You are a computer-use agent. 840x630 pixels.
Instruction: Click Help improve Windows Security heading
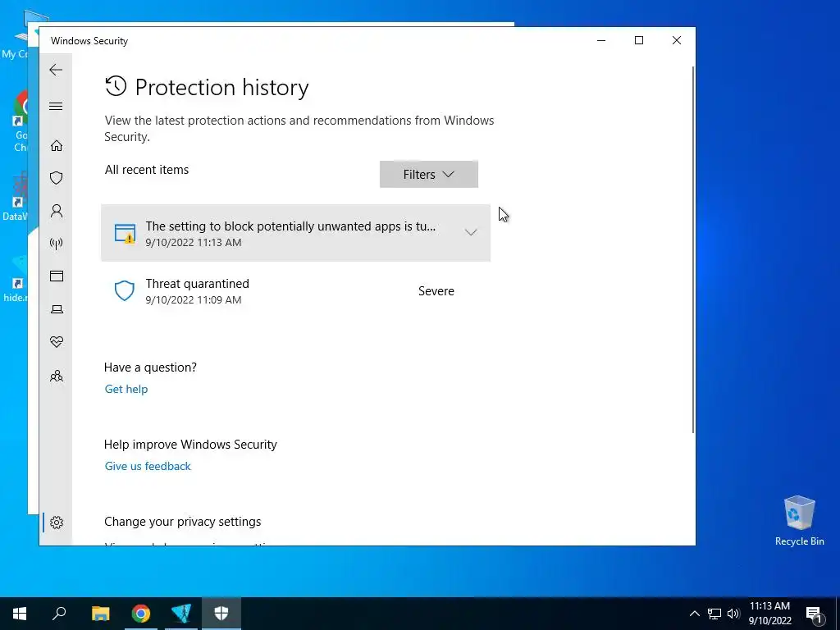[x=190, y=445]
